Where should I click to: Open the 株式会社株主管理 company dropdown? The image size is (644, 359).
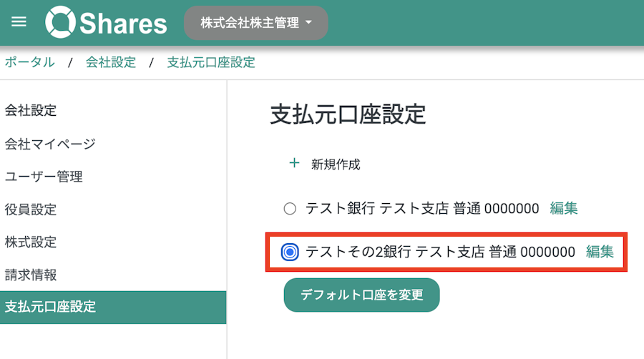pyautogui.click(x=256, y=23)
